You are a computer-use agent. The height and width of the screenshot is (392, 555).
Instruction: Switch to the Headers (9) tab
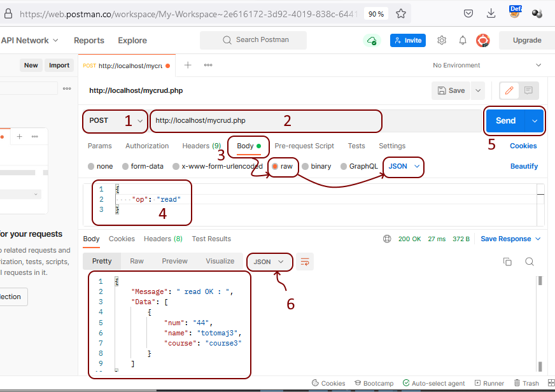tap(201, 146)
